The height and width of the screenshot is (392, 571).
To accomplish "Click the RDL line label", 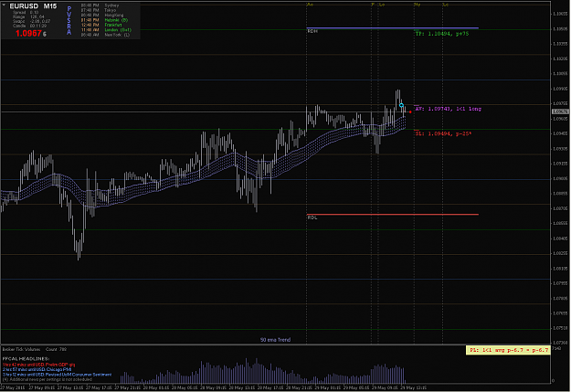I will click(x=312, y=217).
